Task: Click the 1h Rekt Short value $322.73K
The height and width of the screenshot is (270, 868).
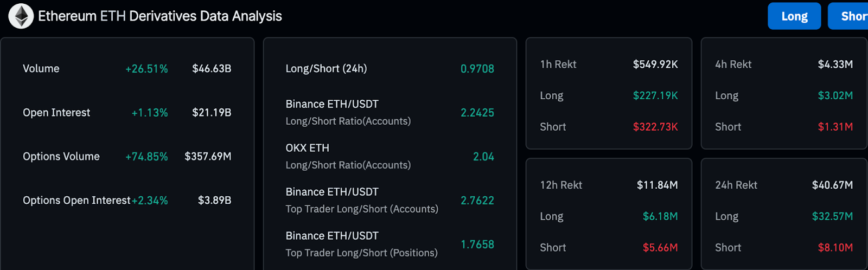Action: [x=655, y=127]
